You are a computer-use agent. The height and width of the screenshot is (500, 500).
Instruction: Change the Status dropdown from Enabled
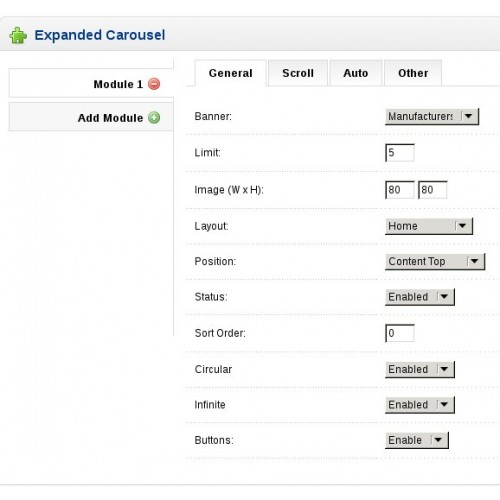420,297
